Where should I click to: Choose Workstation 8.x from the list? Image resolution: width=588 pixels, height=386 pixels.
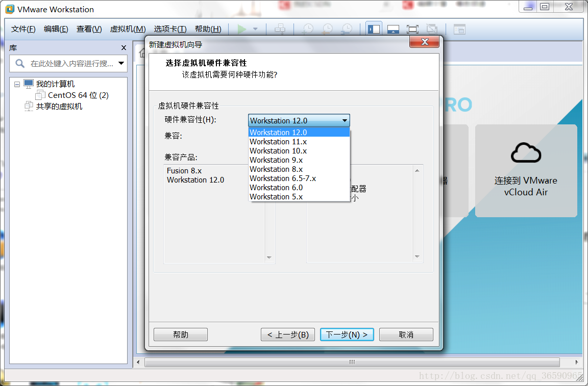point(299,169)
